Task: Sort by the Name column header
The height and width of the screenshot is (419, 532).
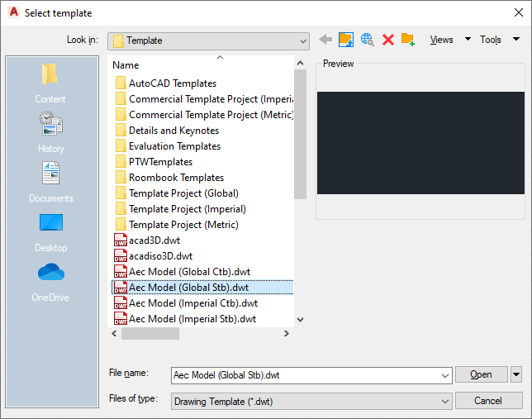Action: coord(126,64)
